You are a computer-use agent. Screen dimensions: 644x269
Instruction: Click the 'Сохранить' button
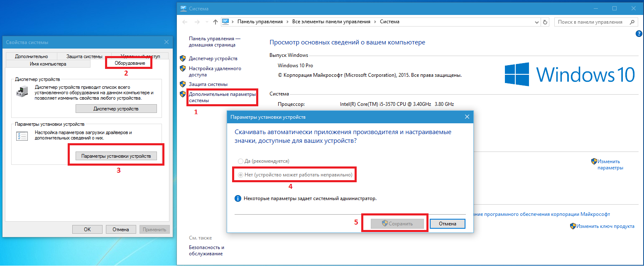point(397,224)
